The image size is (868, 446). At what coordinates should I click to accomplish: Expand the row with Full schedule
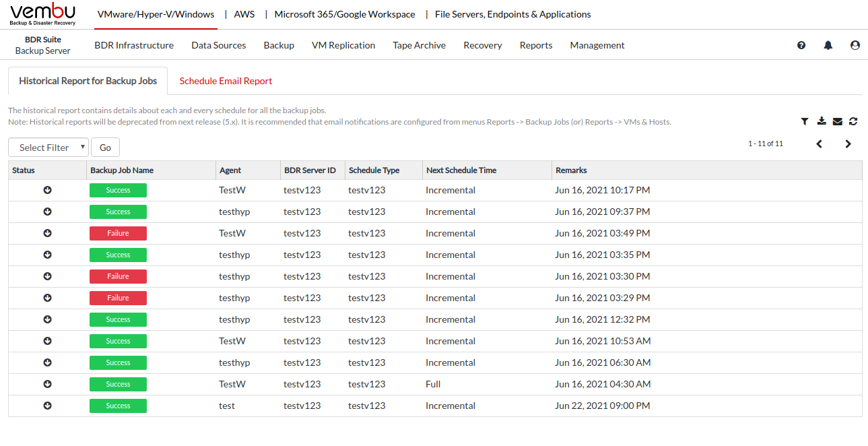click(x=48, y=384)
